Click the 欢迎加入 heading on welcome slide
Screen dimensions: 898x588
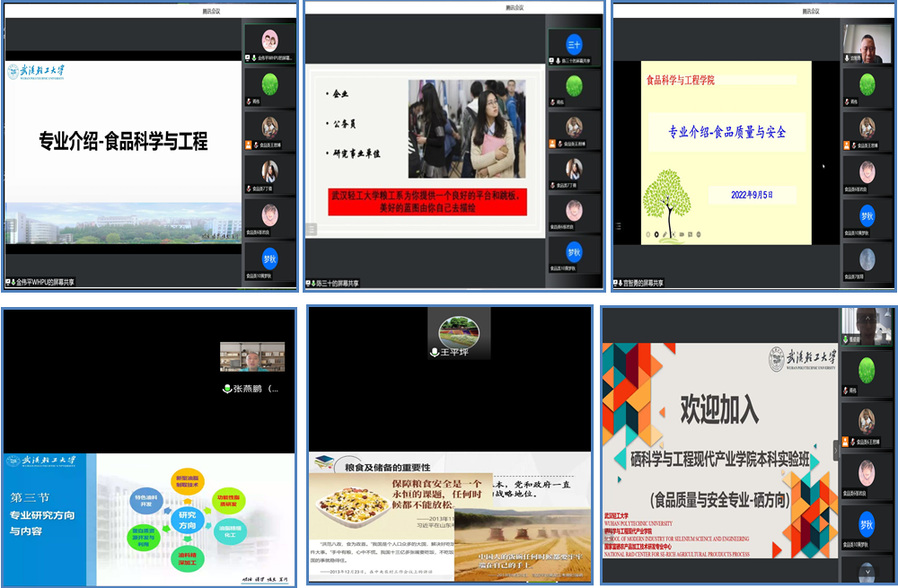[719, 410]
